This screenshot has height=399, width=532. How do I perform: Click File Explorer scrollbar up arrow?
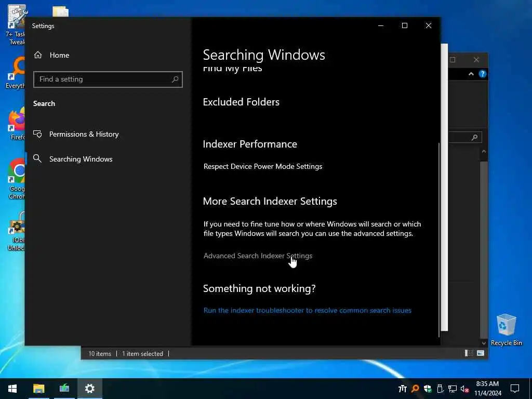pos(484,151)
